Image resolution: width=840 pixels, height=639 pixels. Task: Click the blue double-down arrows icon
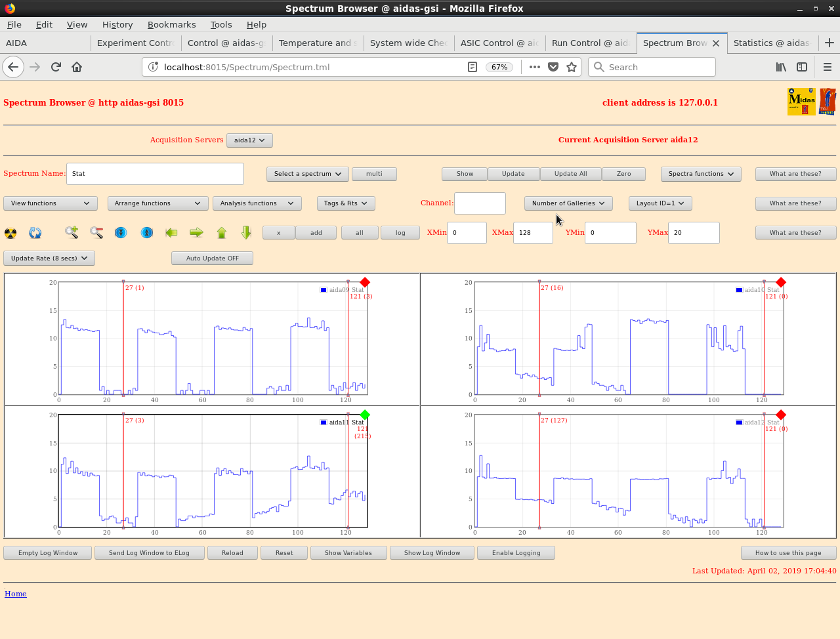(x=121, y=233)
